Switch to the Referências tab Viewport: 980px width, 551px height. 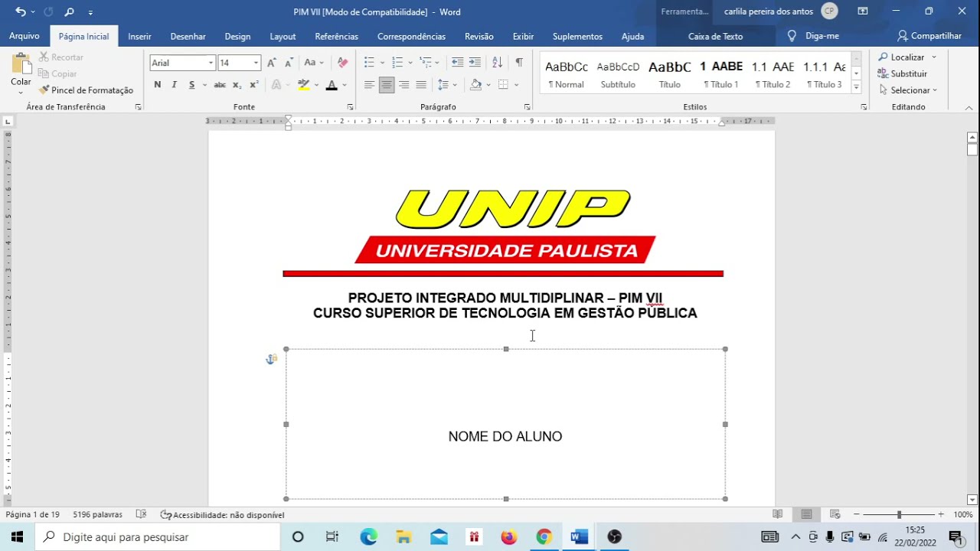[336, 36]
